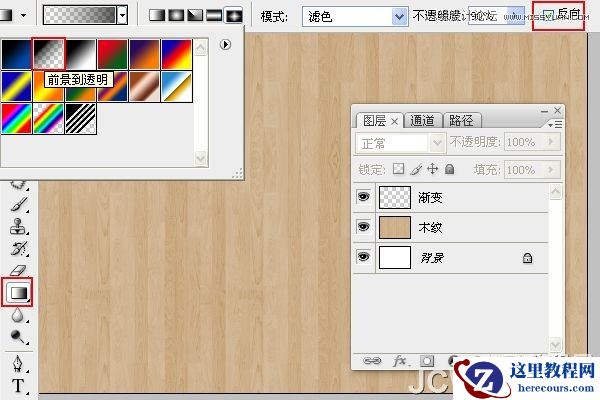
Task: Open the Layers panel options menu
Action: pyautogui.click(x=555, y=125)
